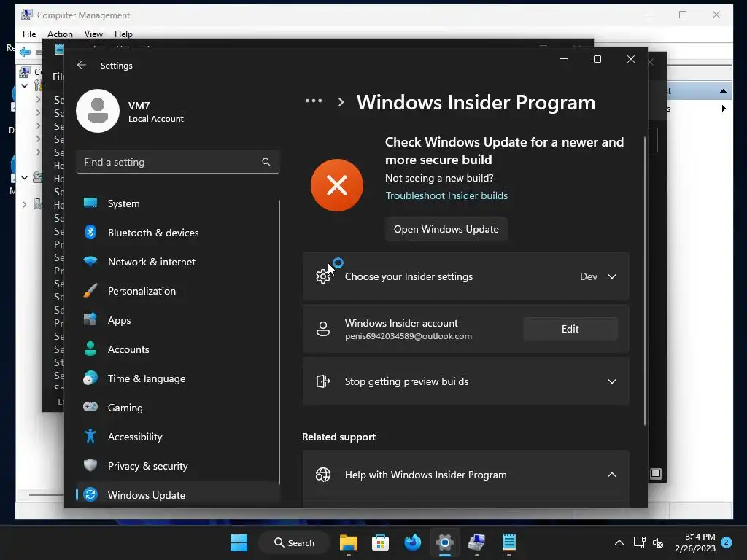The height and width of the screenshot is (560, 747).
Task: Open Accessibility settings category
Action: (x=177, y=437)
